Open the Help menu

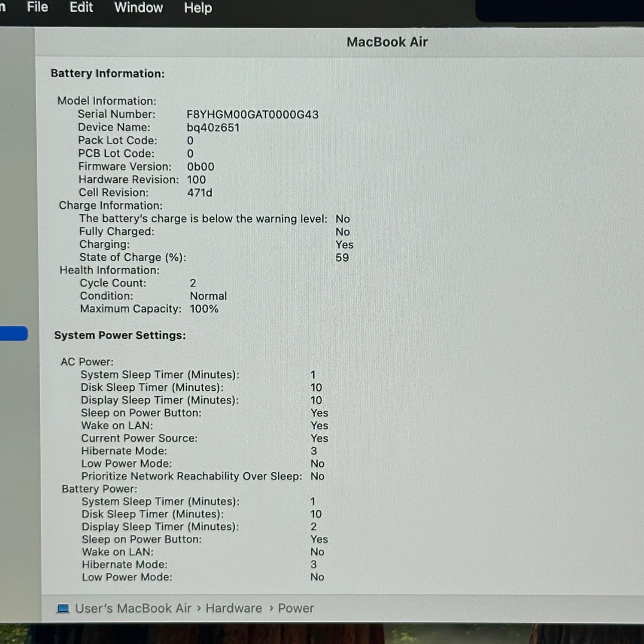point(198,8)
